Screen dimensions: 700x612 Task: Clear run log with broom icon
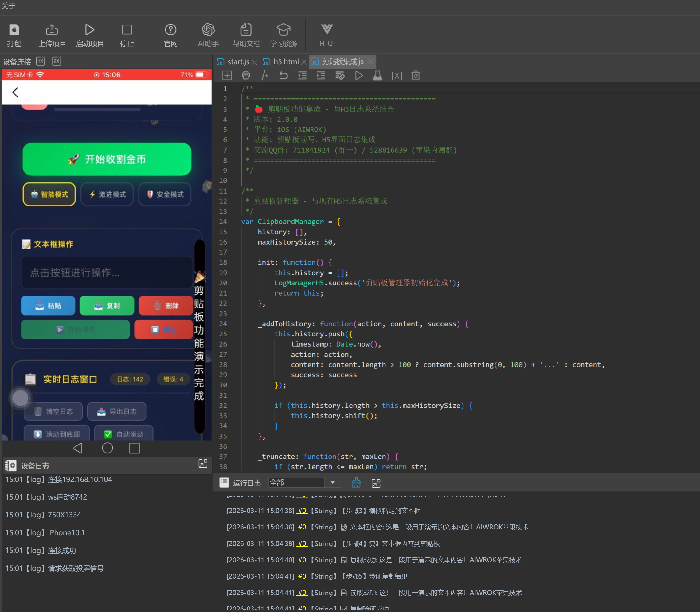[356, 483]
